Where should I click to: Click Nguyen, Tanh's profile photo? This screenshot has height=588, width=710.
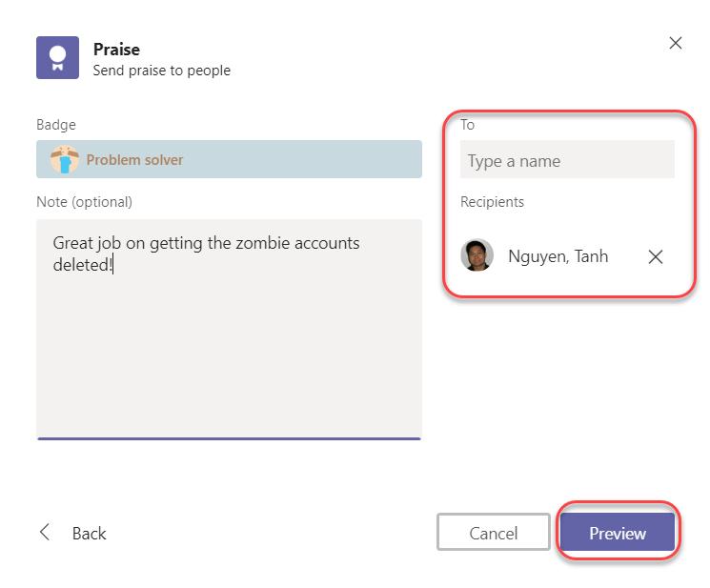(477, 255)
